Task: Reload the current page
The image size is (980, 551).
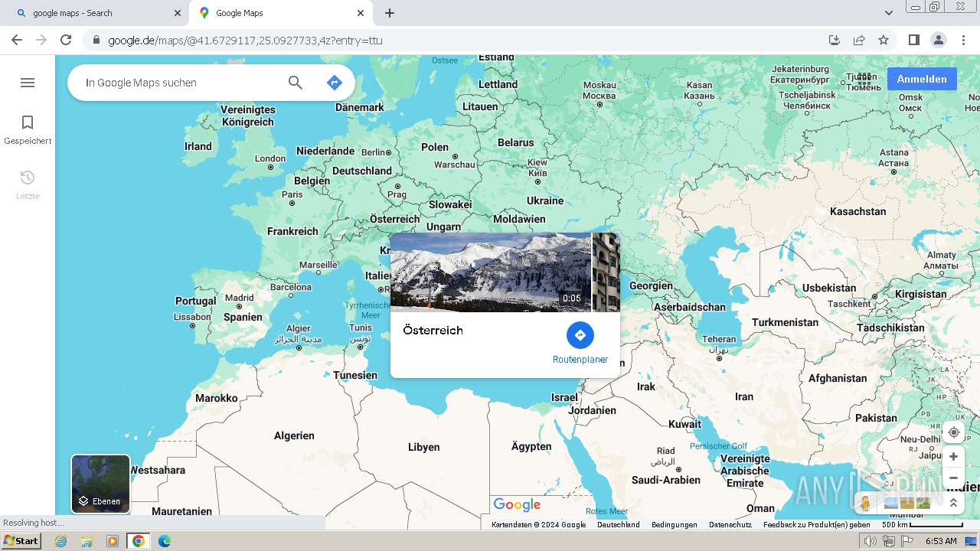Action: (66, 40)
